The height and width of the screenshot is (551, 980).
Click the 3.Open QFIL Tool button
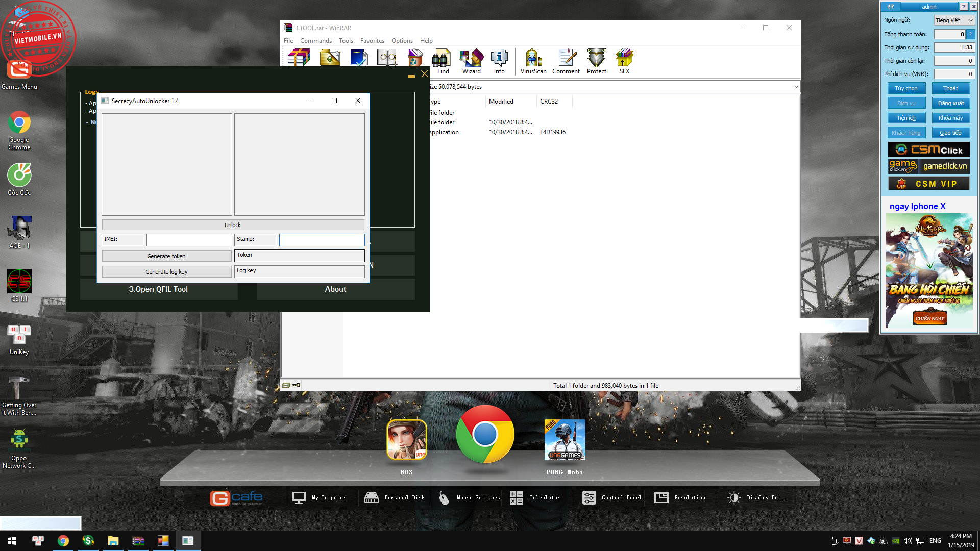pyautogui.click(x=158, y=289)
